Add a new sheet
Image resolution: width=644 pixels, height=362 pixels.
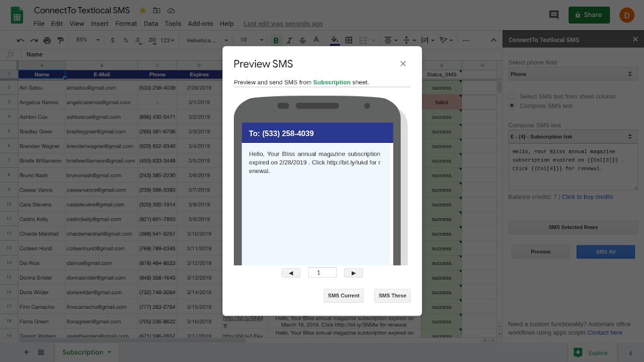[x=26, y=352]
